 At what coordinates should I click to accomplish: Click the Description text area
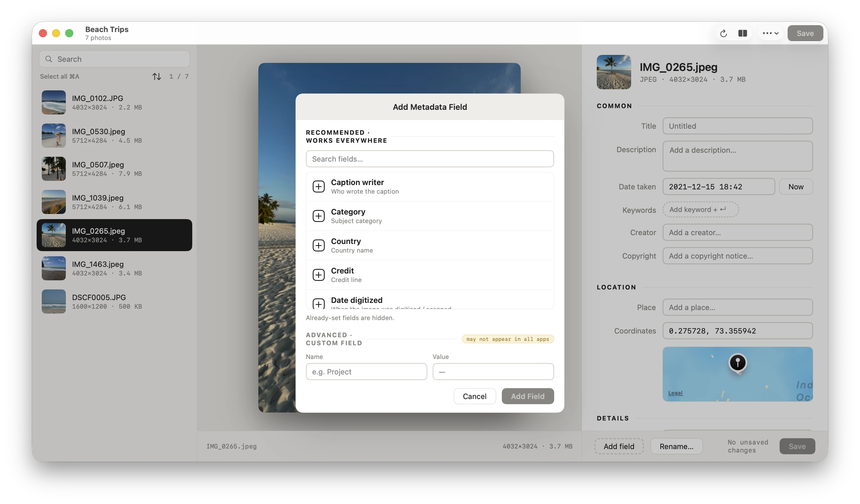click(x=738, y=156)
